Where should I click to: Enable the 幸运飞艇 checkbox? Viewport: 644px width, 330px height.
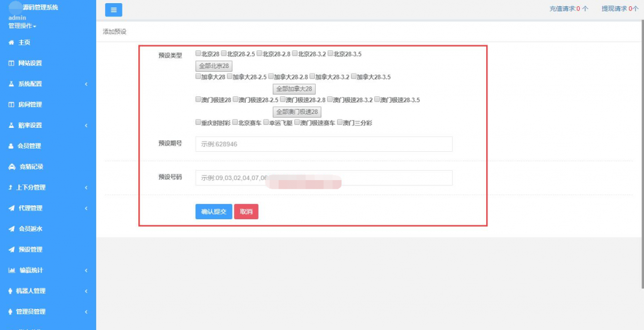tap(266, 122)
